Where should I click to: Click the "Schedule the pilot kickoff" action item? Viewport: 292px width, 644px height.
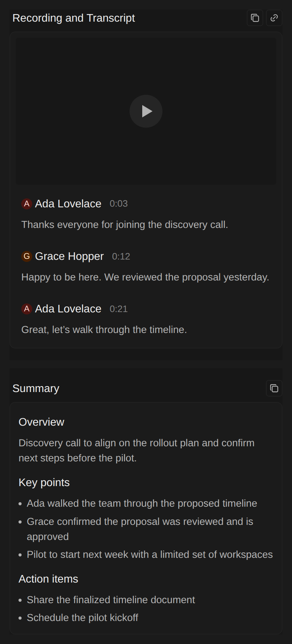point(83,618)
